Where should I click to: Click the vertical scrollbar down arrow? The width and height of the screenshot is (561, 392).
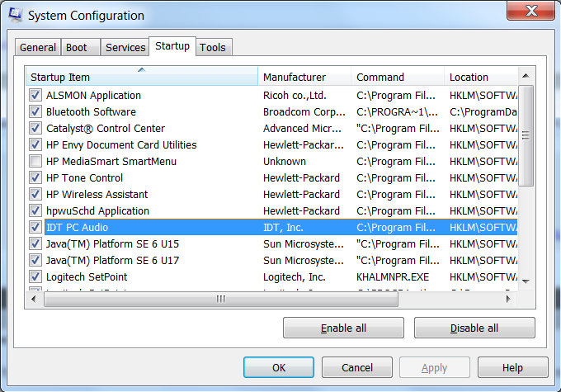(x=526, y=281)
